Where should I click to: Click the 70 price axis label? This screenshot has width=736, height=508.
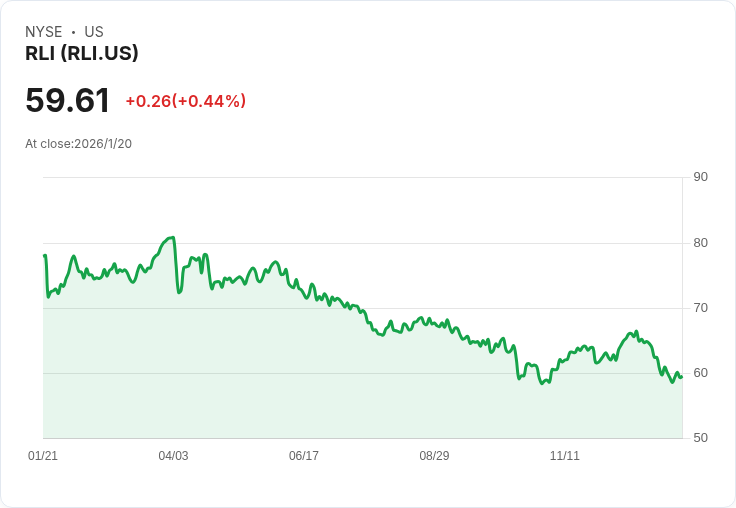(x=700, y=307)
